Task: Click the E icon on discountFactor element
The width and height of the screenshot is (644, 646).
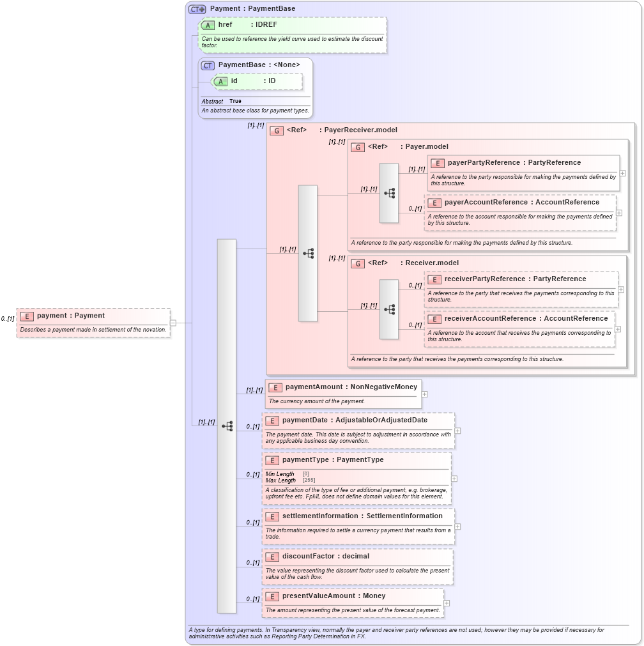Action: tap(271, 557)
